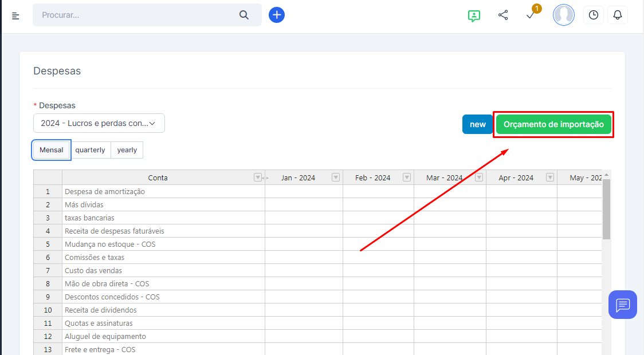This screenshot has height=355, width=644.
Task: Click the hamburger menu icon
Action: pyautogui.click(x=15, y=15)
